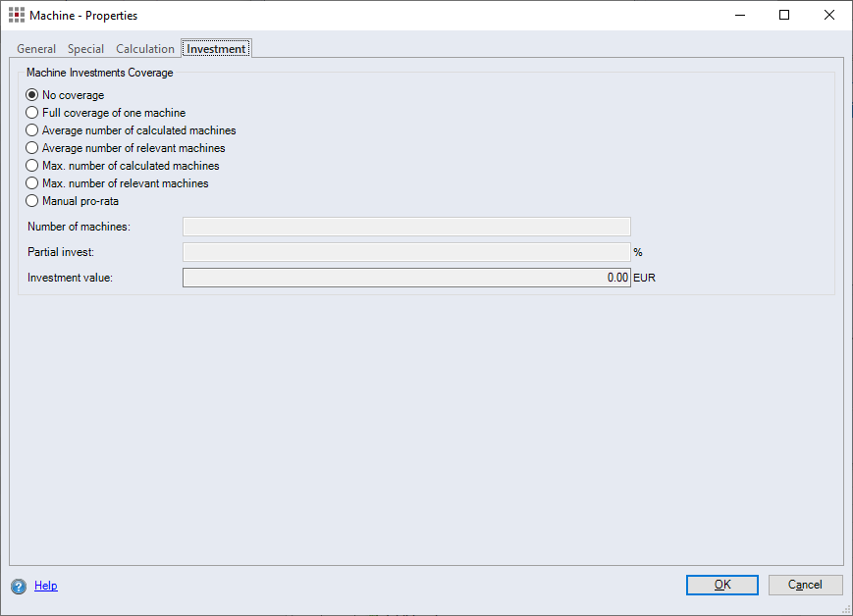Open the Special tab
Viewport: 853px width, 616px height.
85,49
